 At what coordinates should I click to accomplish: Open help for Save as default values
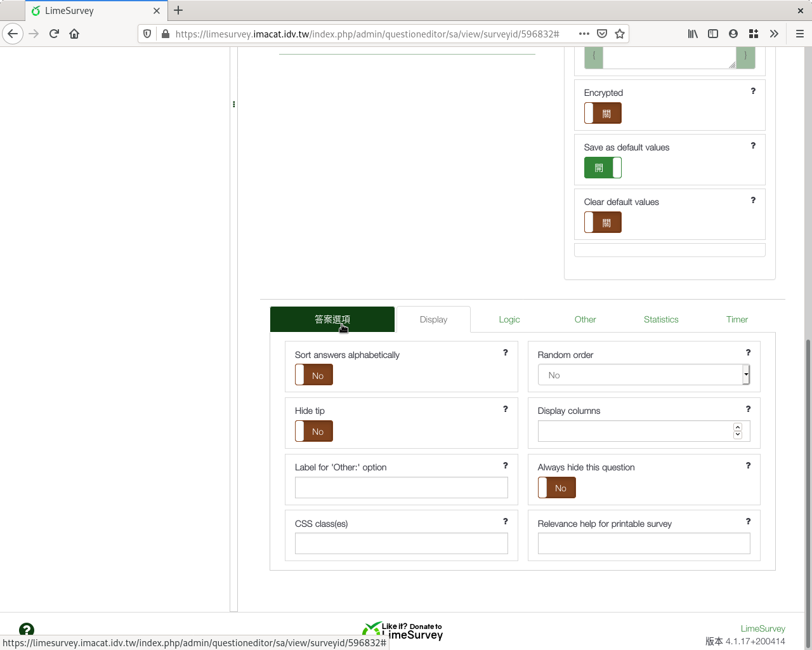coord(753,145)
